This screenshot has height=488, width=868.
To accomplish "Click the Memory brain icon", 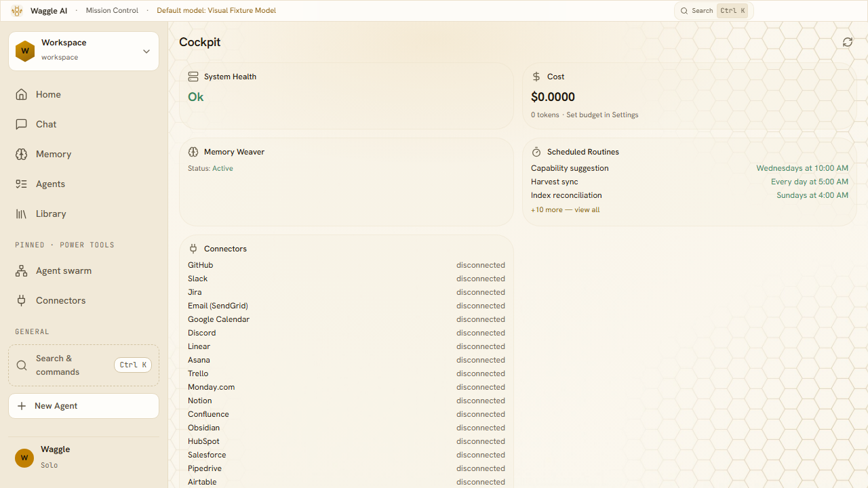I will point(22,154).
